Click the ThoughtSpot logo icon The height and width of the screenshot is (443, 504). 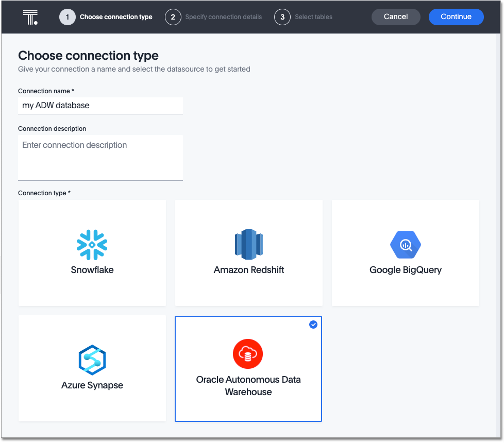[x=30, y=17]
